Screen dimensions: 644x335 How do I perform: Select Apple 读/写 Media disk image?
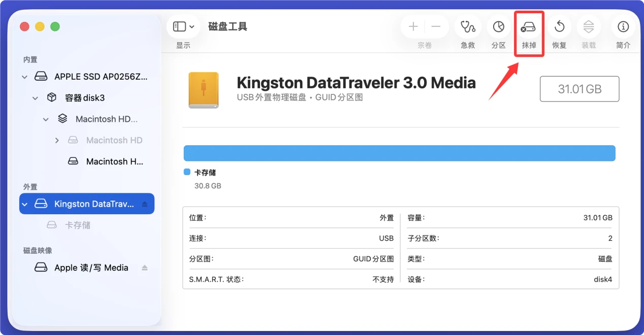87,267
